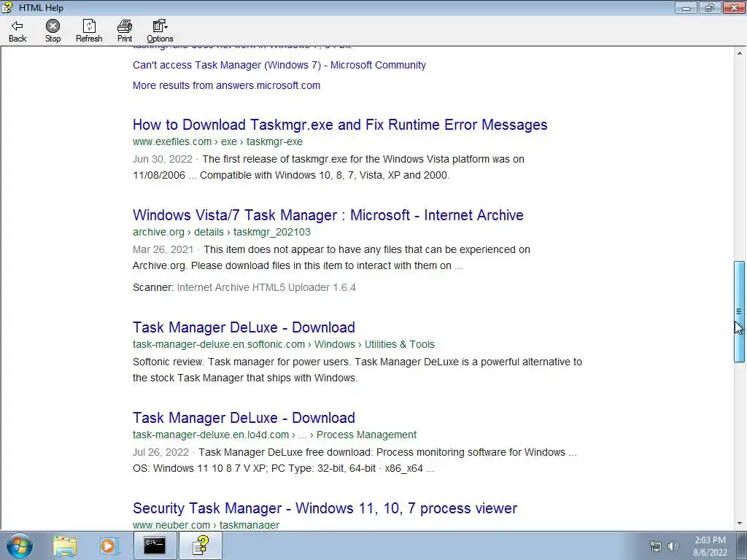
Task: Open Task Manager DeLuxe softonic result title
Action: (244, 327)
